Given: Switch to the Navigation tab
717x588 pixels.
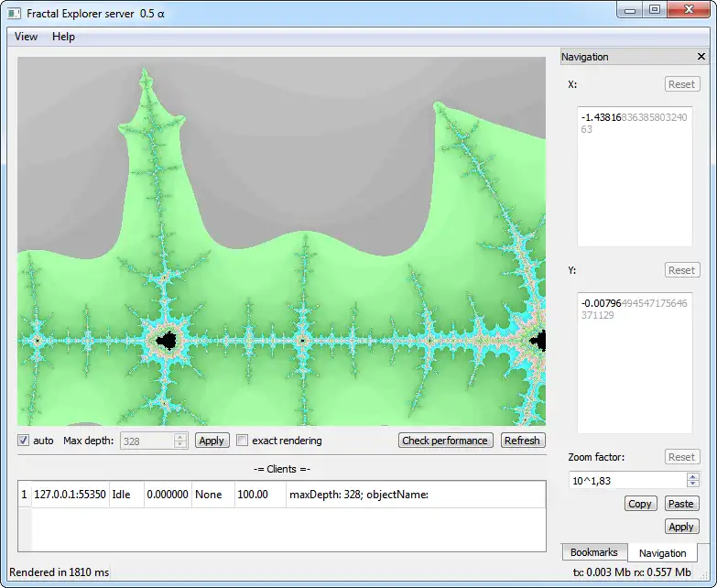Looking at the screenshot, I should [662, 553].
